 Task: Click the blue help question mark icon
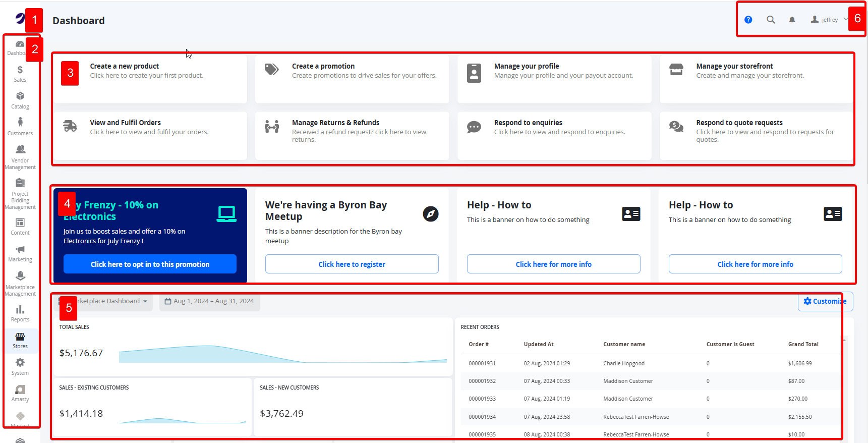(748, 20)
